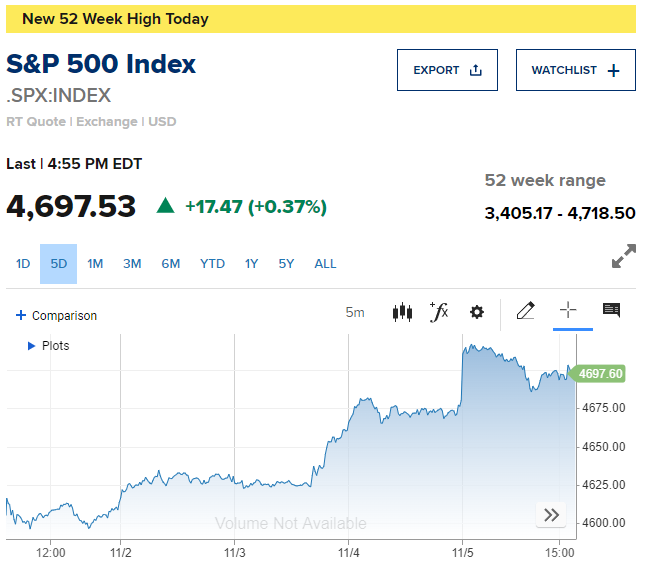Select the 1M range tab
Screen dimensions: 648x572
(x=95, y=264)
